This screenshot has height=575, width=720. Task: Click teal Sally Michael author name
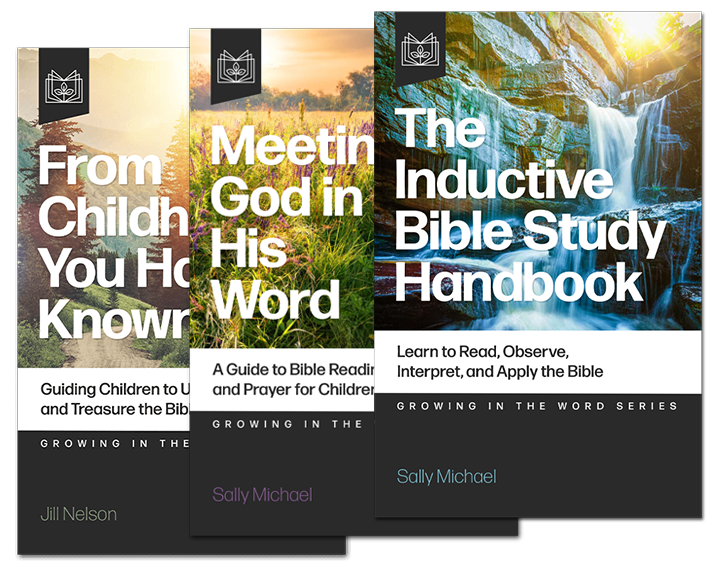click(x=446, y=477)
